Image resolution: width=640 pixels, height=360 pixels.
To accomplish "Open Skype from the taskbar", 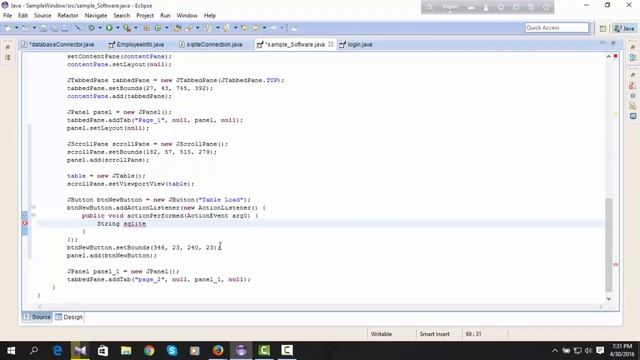I will point(172,351).
